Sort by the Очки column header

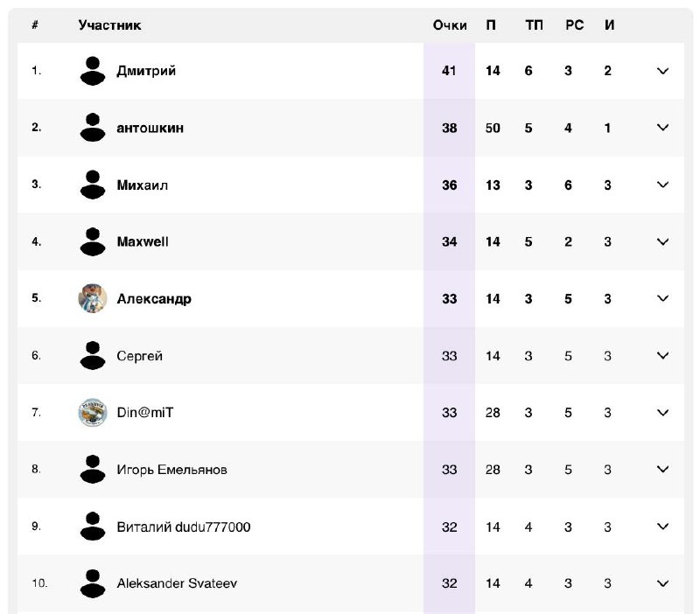point(450,25)
